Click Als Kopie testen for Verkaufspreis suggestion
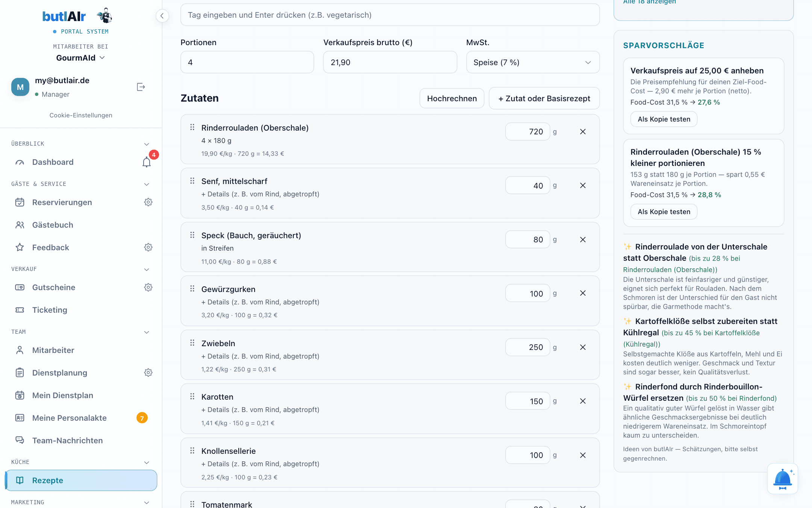 point(664,119)
